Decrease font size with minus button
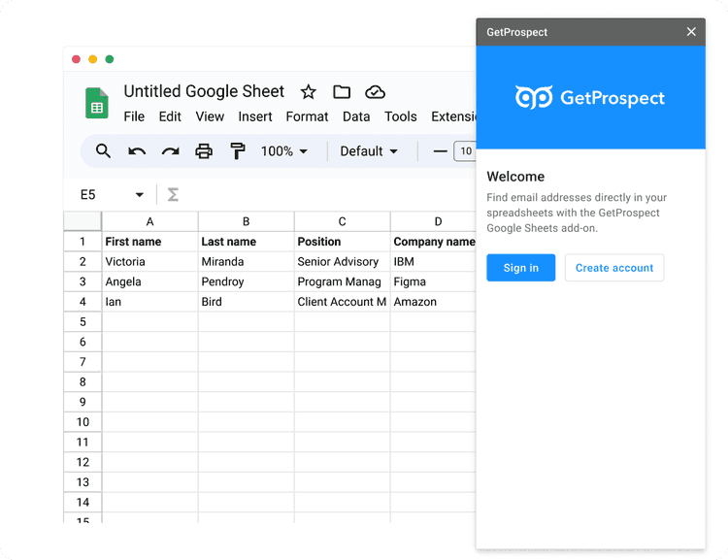Screen dimensions: 728x560 coord(440,151)
